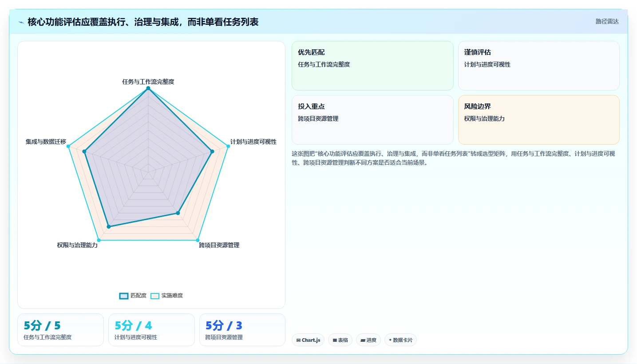This screenshot has width=637, height=364.
Task: Click the 匹配度 legend color box
Action: click(x=124, y=296)
